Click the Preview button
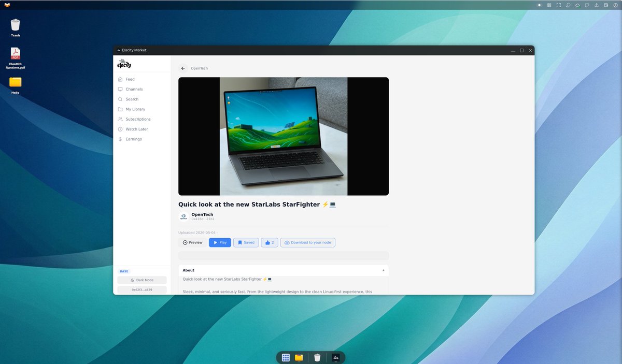Viewport: 622px width, 364px height. [192, 242]
